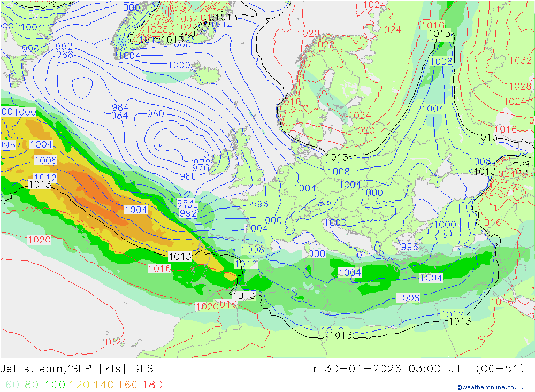Select the 180 kts legend value
The image size is (535, 392).
[x=152, y=385]
